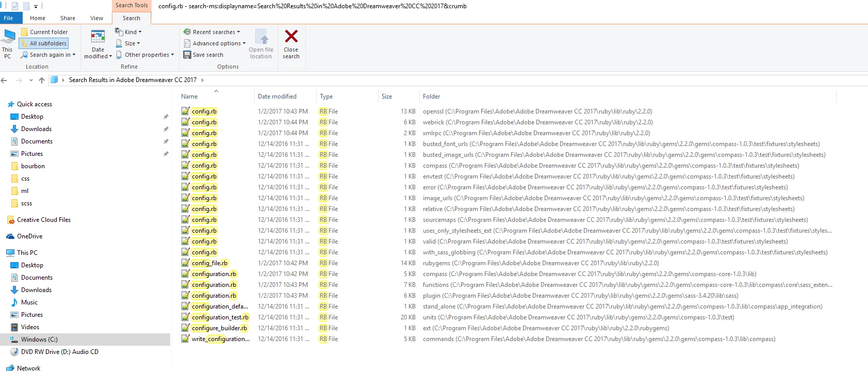The width and height of the screenshot is (868, 371).
Task: Open Size filter dropdown
Action: 128,43
